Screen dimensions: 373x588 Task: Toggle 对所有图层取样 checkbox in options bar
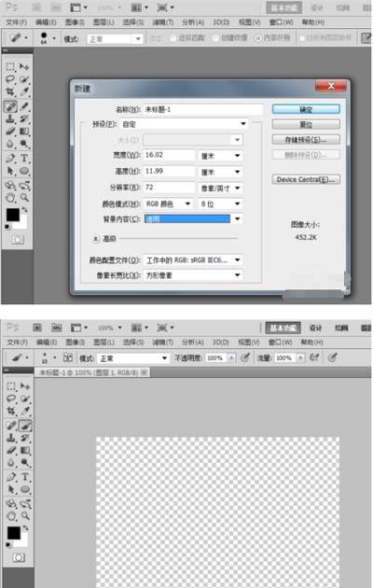tap(325, 38)
